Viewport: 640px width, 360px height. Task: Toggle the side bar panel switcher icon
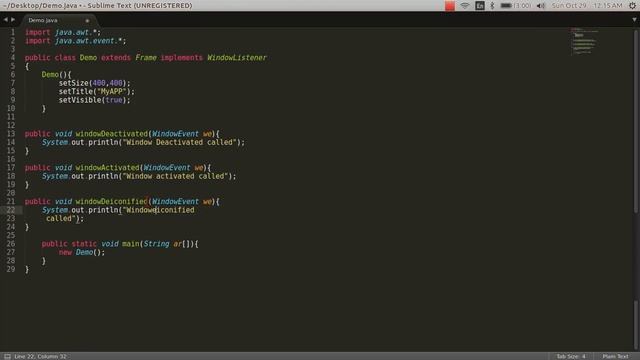pos(7,356)
